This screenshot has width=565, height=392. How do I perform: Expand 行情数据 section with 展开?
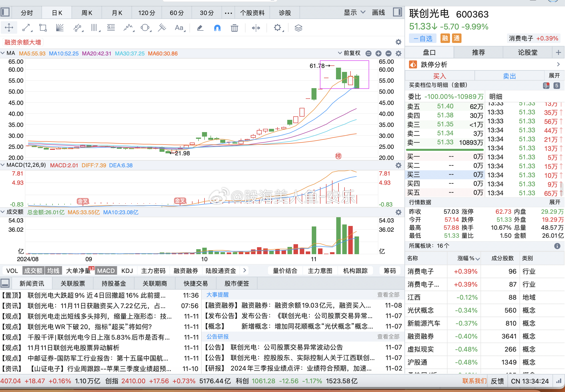(x=555, y=202)
